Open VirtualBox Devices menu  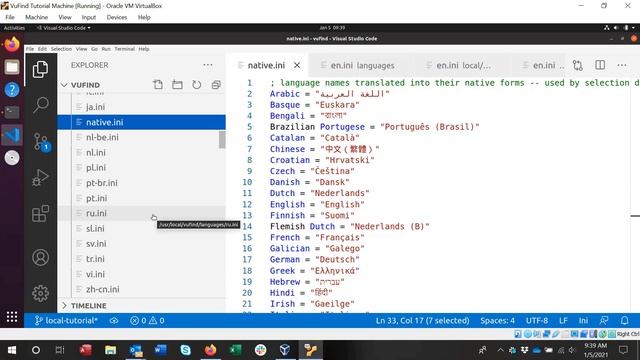pos(117,17)
